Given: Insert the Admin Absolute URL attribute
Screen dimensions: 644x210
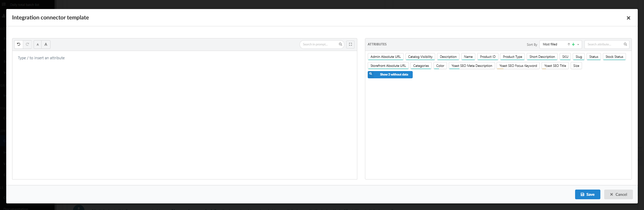Looking at the screenshot, I should point(386,57).
